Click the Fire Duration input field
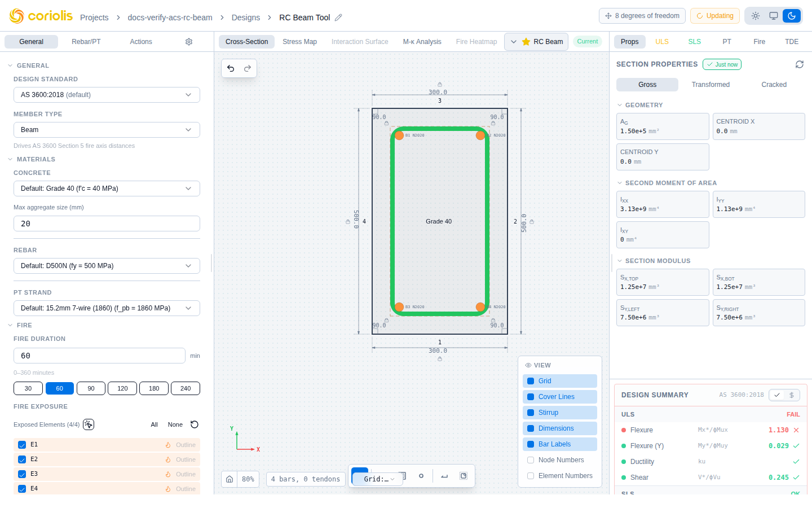This screenshot has height=508, width=812. pyautogui.click(x=99, y=356)
